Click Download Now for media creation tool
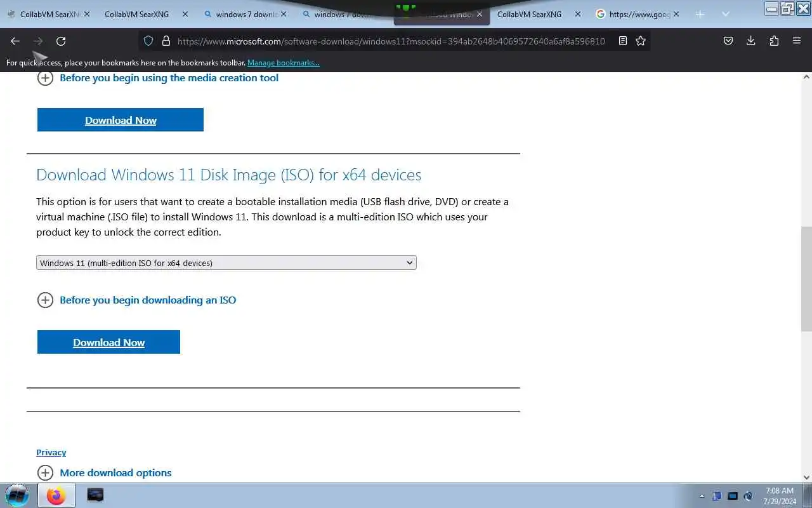This screenshot has height=508, width=812. 121,120
